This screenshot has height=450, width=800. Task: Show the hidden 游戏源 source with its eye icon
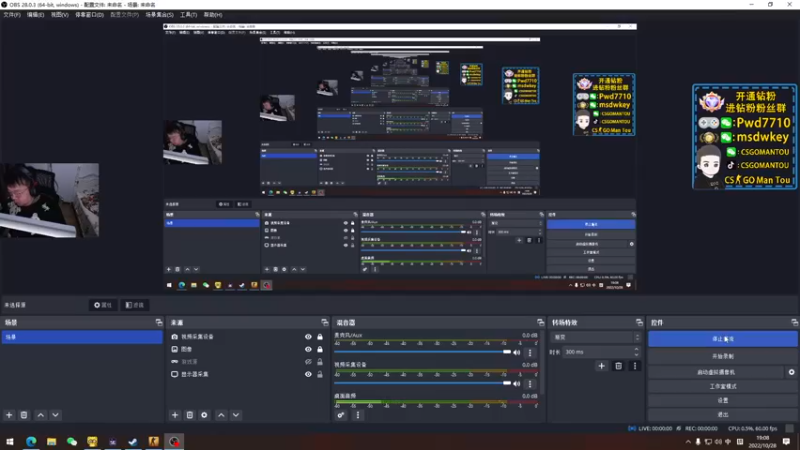pos(308,362)
